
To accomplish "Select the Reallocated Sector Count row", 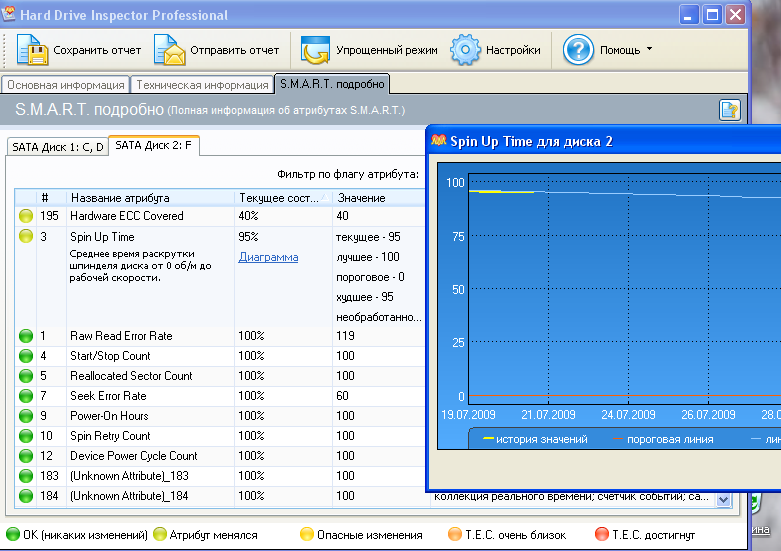I will point(131,376).
